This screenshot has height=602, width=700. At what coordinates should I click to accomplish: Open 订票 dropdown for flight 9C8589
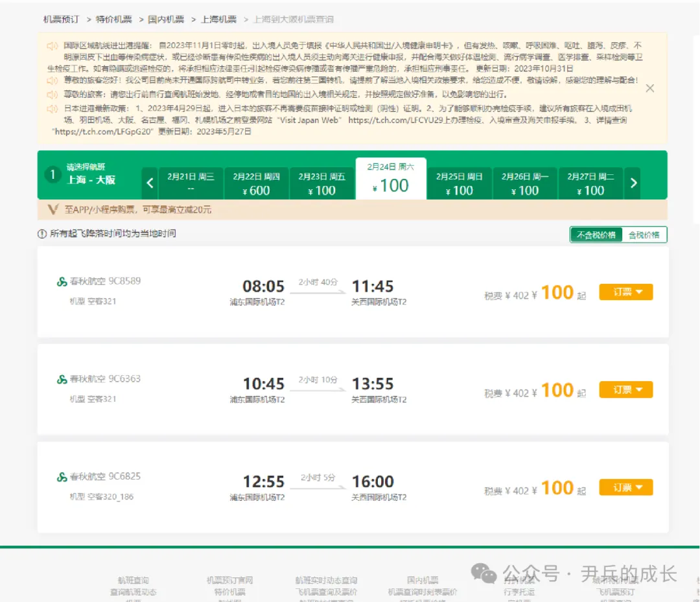coord(626,292)
